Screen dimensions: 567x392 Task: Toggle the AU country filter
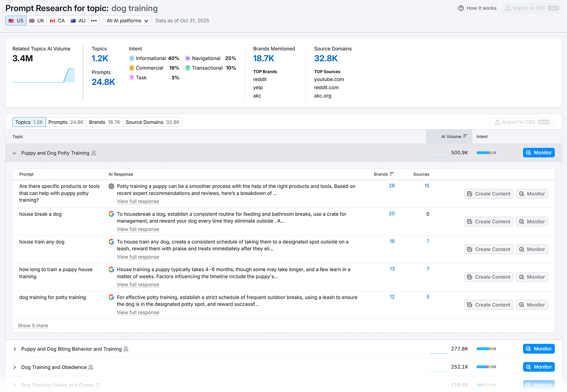pyautogui.click(x=78, y=21)
